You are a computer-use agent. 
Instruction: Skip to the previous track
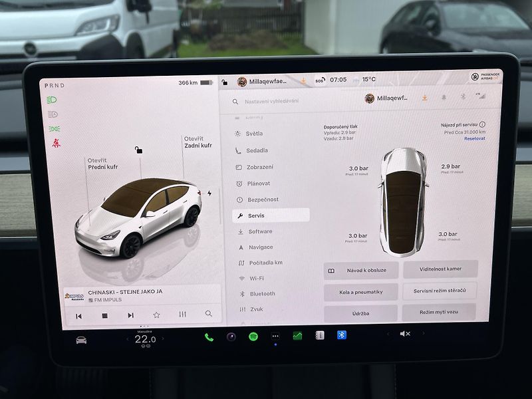[x=78, y=316]
